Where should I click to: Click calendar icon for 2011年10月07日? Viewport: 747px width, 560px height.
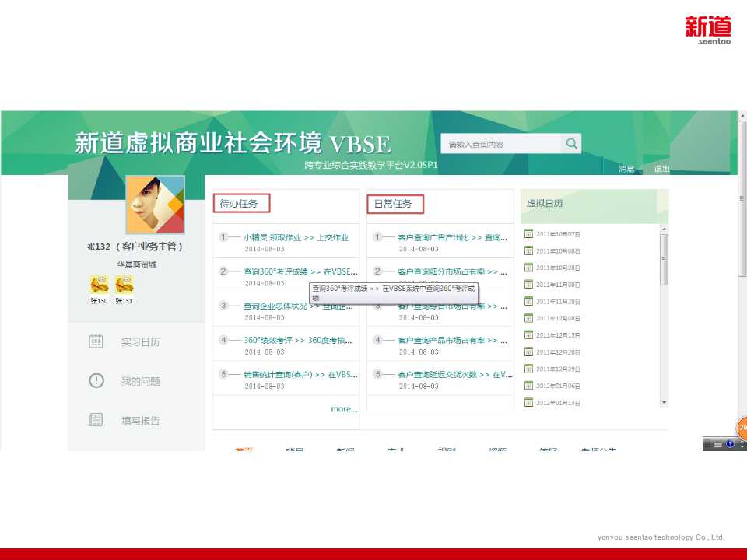coord(528,233)
